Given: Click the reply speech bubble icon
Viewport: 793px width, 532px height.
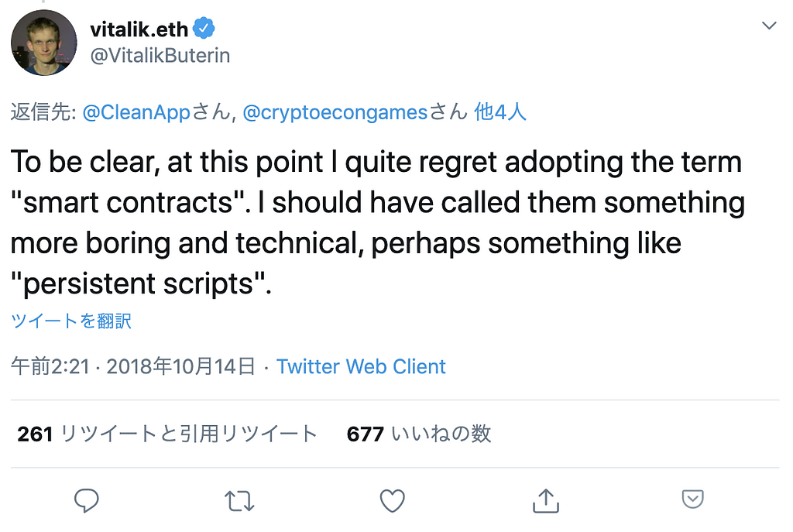Looking at the screenshot, I should pyautogui.click(x=86, y=500).
